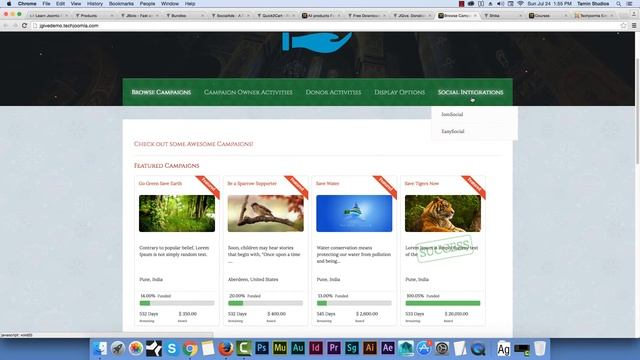Screen dimensions: 640x360
Task: Open Photos app in the dock
Action: [x=136, y=348]
